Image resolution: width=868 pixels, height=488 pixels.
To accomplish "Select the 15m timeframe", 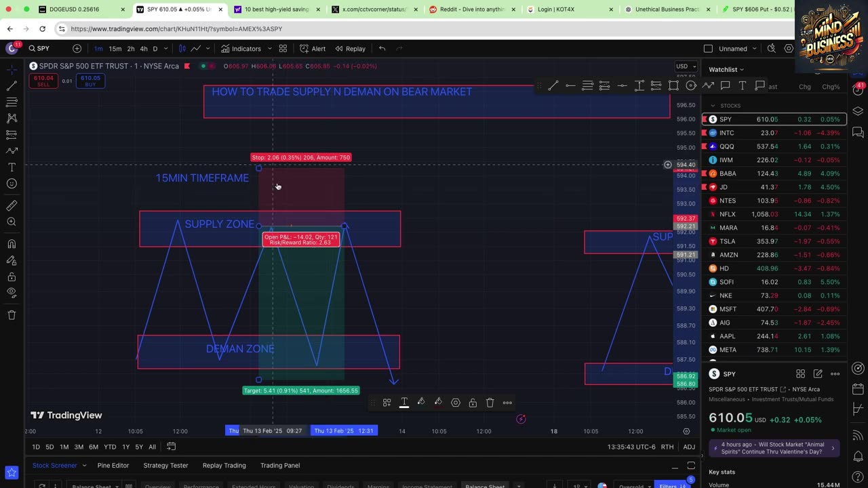I will 115,49.
